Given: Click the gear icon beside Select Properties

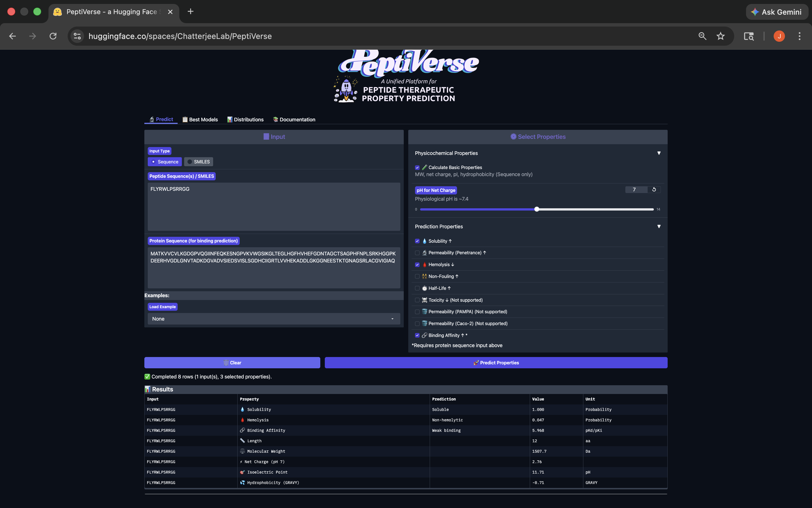Looking at the screenshot, I should tap(513, 136).
